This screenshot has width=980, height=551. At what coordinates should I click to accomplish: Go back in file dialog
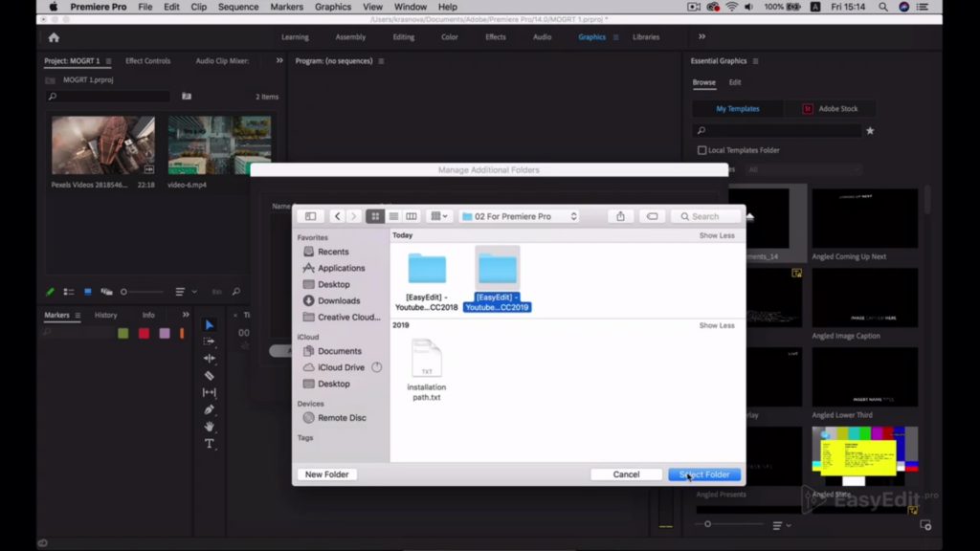(x=338, y=216)
